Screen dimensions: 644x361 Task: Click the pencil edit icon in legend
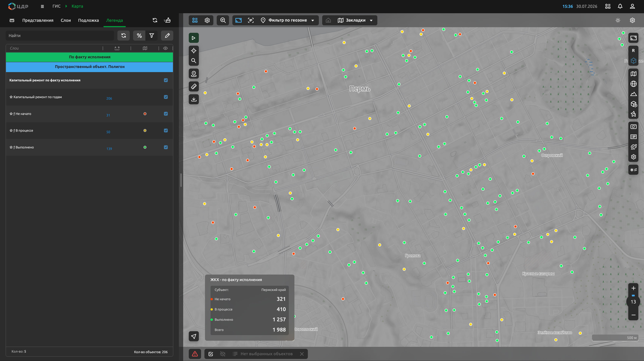point(167,35)
